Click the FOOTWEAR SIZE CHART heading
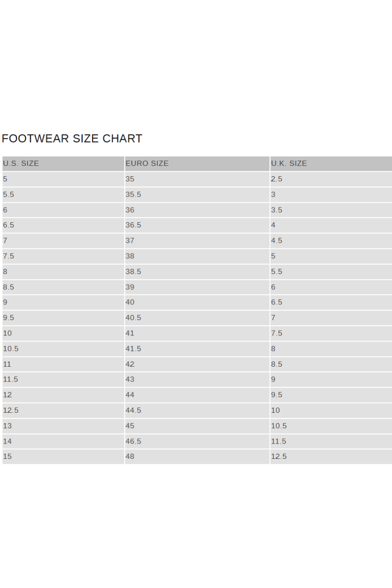This screenshot has width=392, height=588. [72, 139]
